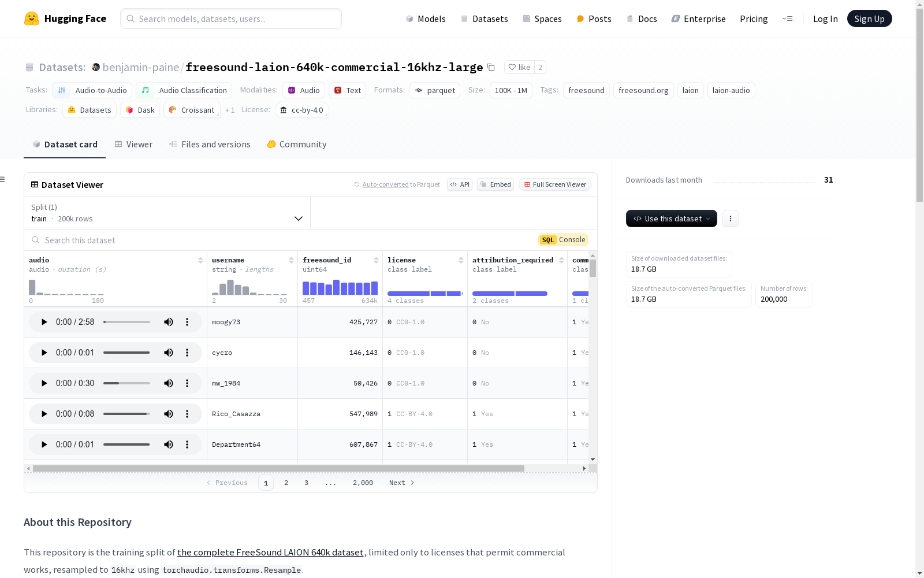Image resolution: width=924 pixels, height=578 pixels.
Task: Switch to the Dataset card tab
Action: (x=65, y=144)
